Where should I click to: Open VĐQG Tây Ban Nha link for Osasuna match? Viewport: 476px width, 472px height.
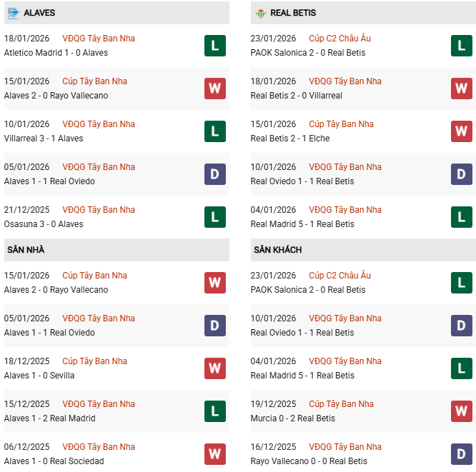(99, 210)
